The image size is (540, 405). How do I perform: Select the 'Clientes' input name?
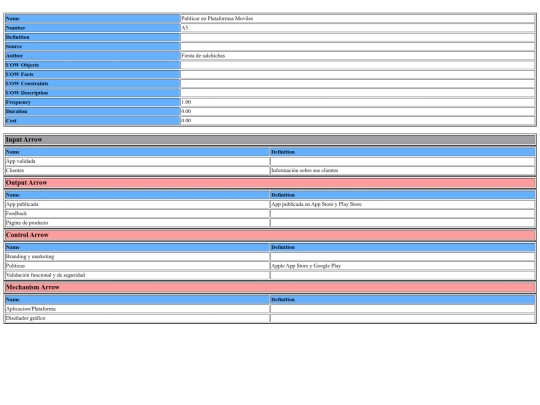pyautogui.click(x=137, y=170)
